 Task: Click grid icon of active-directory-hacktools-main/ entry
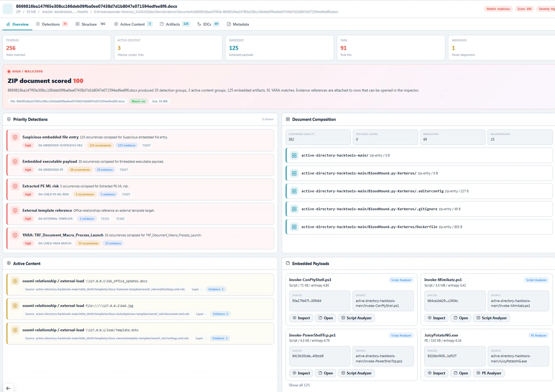point(294,155)
